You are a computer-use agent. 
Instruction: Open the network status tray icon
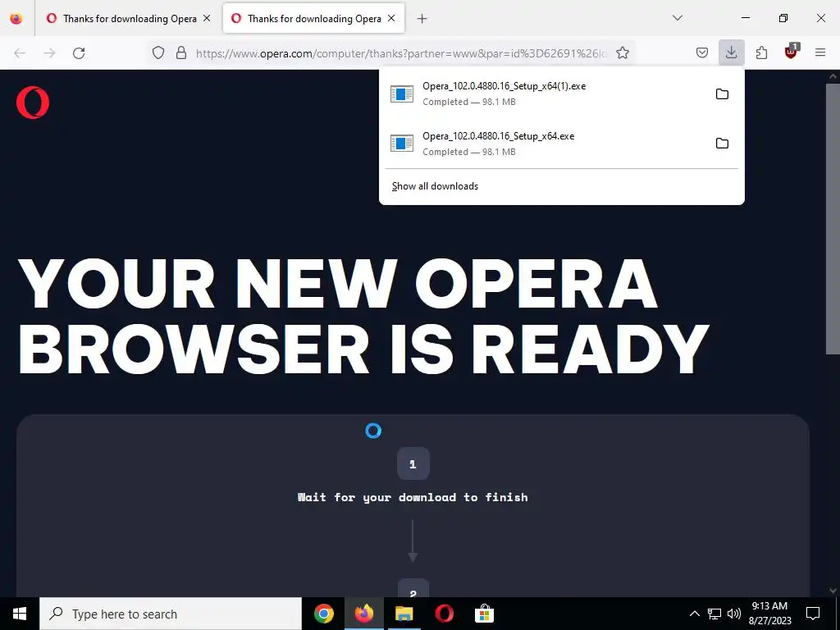pos(714,614)
